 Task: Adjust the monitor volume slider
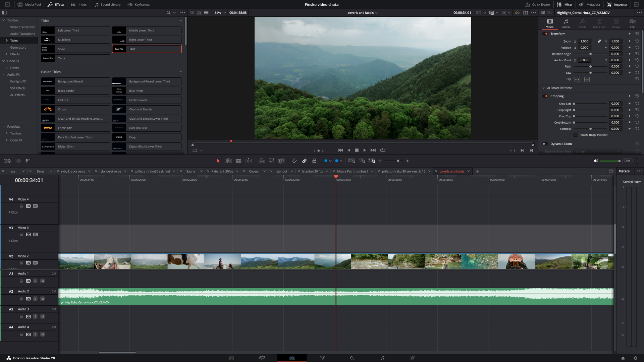[x=609, y=161]
